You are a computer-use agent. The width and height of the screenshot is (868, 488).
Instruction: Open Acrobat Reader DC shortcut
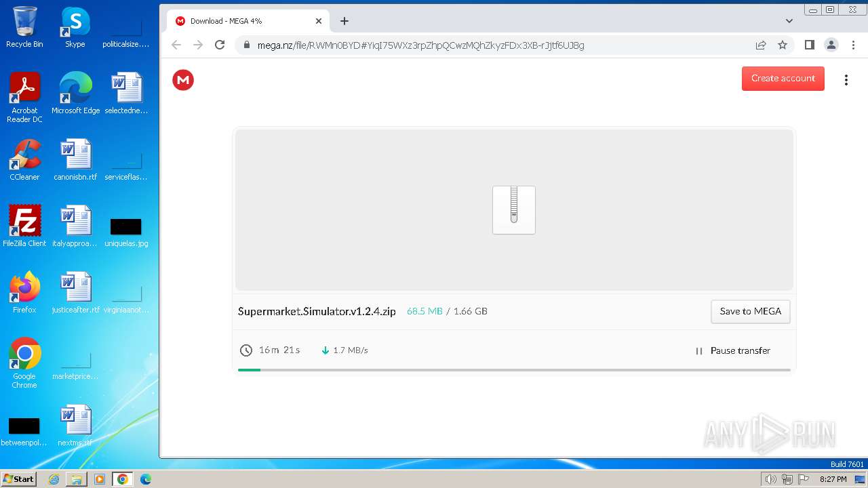pyautogui.click(x=24, y=98)
